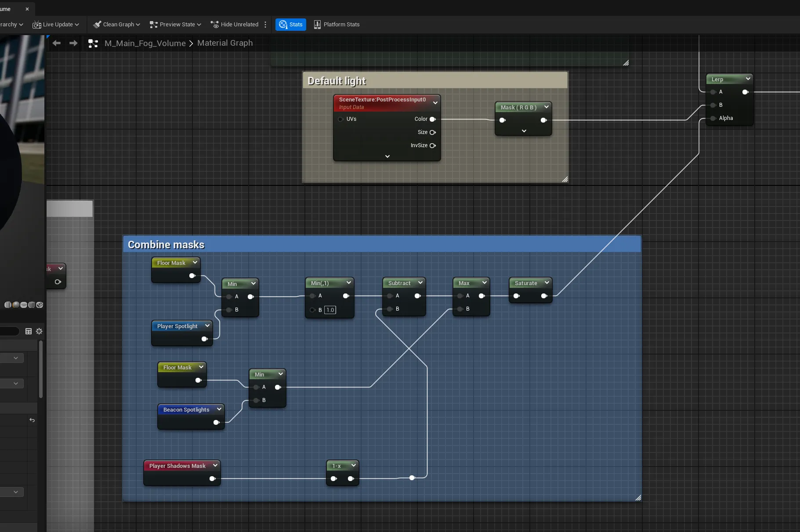Image resolution: width=800 pixels, height=532 pixels.
Task: Click the B input pin on Subtract
Action: click(x=390, y=309)
